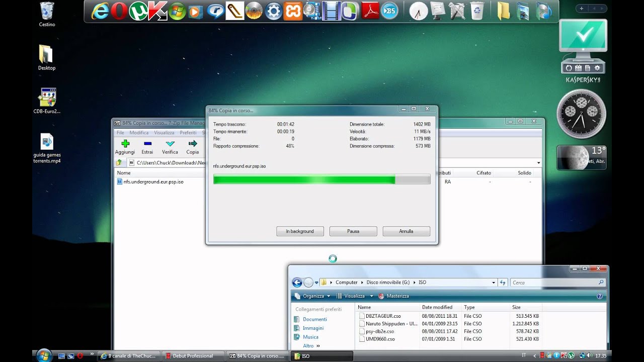Select UMD9660.cso file
644x362 pixels.
[376, 339]
